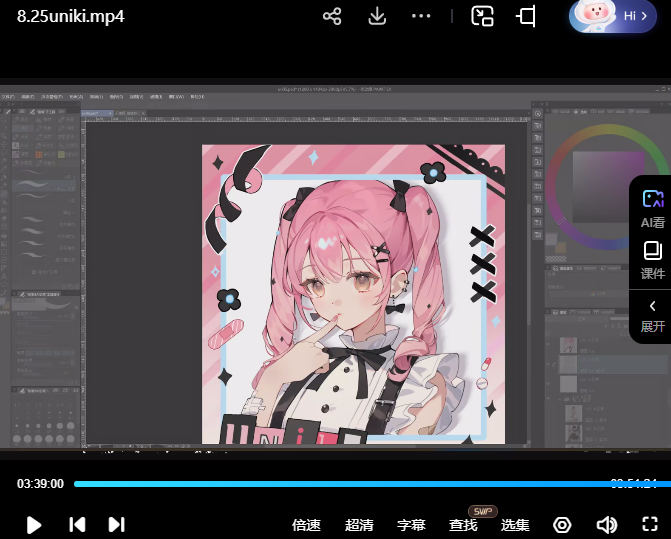Click the play button

point(34,524)
